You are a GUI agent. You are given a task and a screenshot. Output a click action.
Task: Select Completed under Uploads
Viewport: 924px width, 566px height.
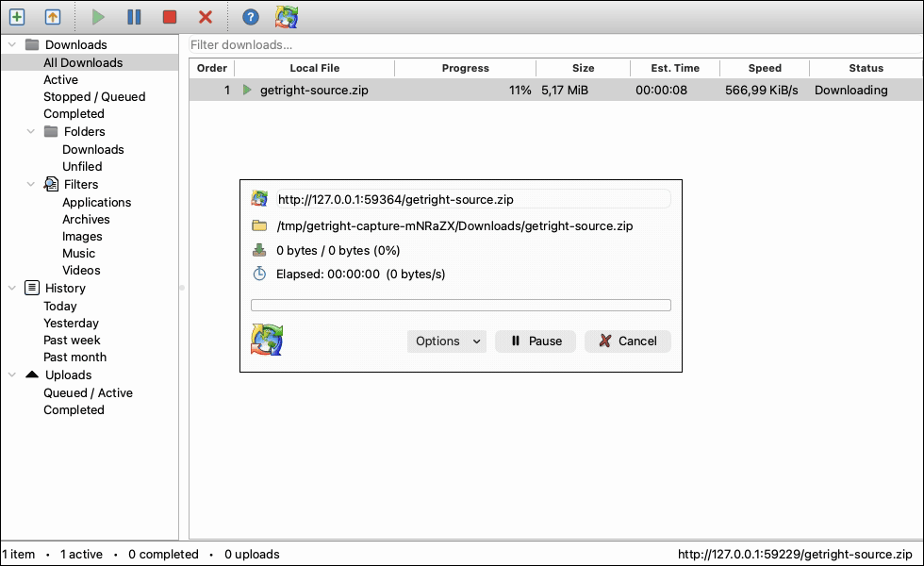[x=74, y=409]
